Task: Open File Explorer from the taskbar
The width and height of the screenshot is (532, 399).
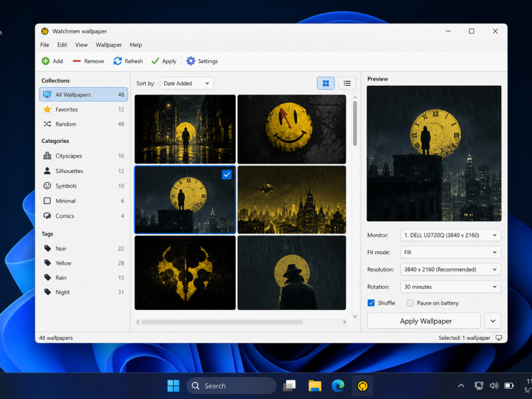Action: [315, 386]
